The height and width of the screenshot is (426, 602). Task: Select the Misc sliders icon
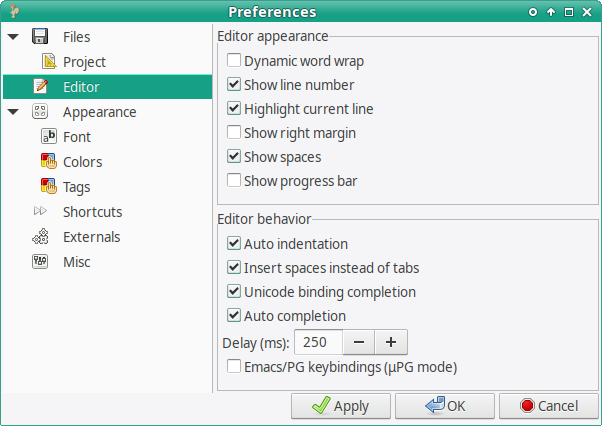pos(40,261)
